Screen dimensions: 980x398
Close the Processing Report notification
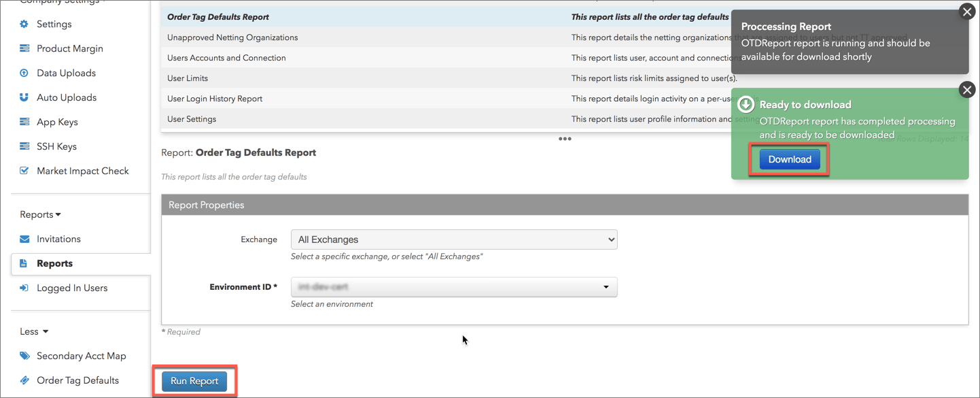967,12
